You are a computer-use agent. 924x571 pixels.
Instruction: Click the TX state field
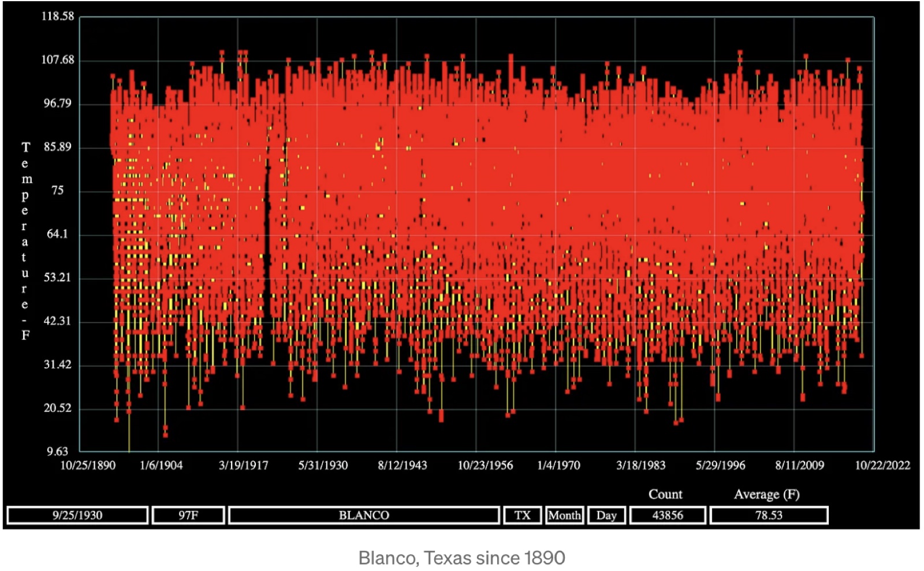(x=523, y=515)
